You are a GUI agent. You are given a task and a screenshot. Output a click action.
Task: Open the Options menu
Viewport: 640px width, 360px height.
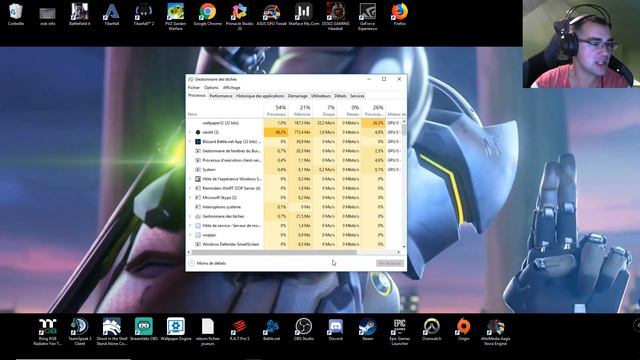coord(211,87)
